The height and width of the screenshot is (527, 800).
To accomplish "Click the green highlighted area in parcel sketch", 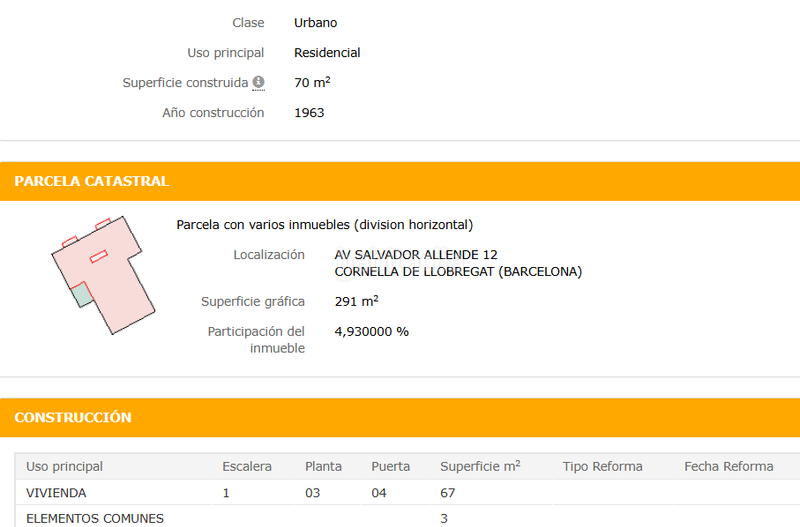I will [x=82, y=295].
